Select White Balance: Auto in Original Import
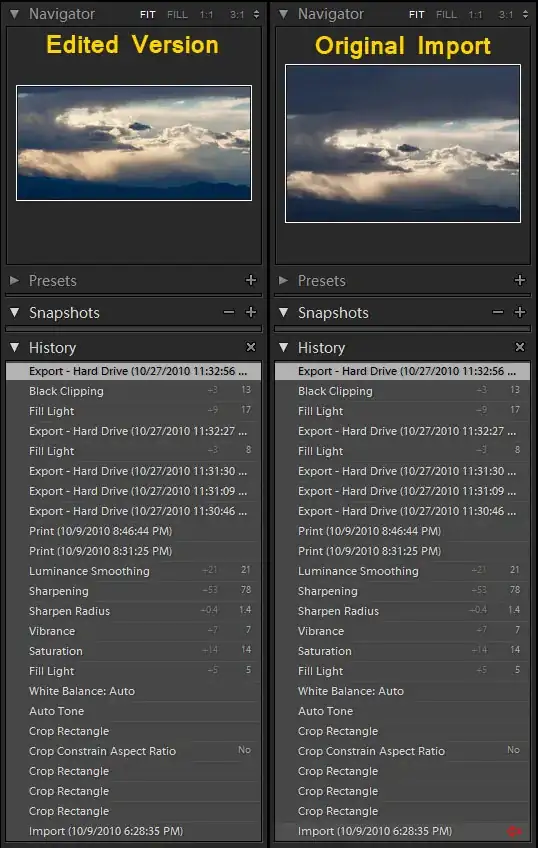Screen dimensions: 538x848 click(x=402, y=691)
